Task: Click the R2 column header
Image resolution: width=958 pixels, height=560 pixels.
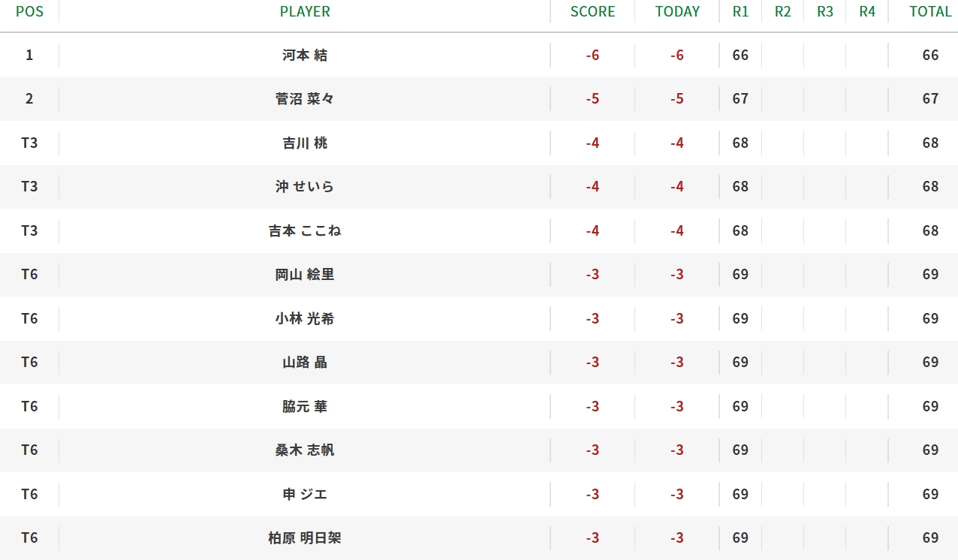Action: [782, 11]
